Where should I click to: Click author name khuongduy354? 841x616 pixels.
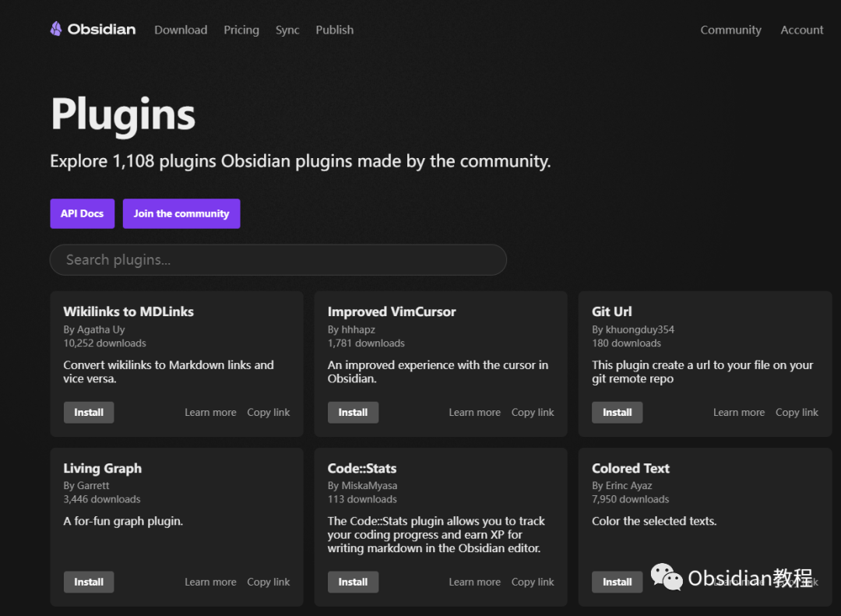click(x=640, y=329)
